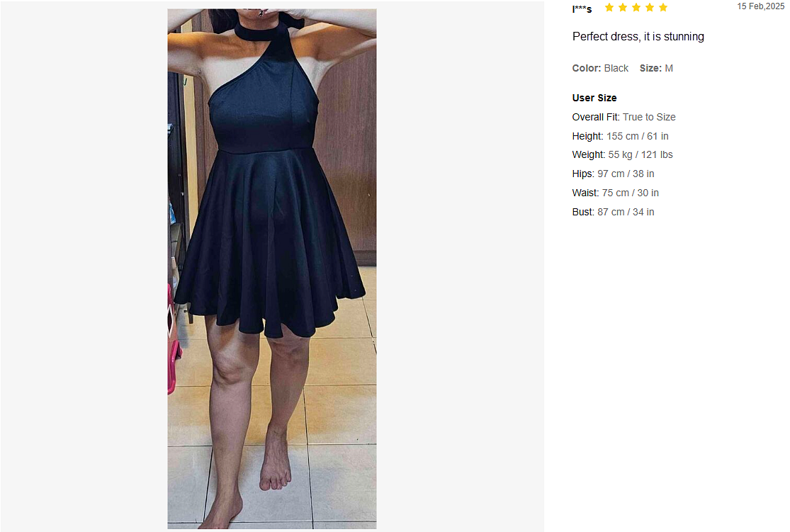The image size is (790, 532).
Task: Click the reviewer name l***s
Action: pyautogui.click(x=582, y=9)
